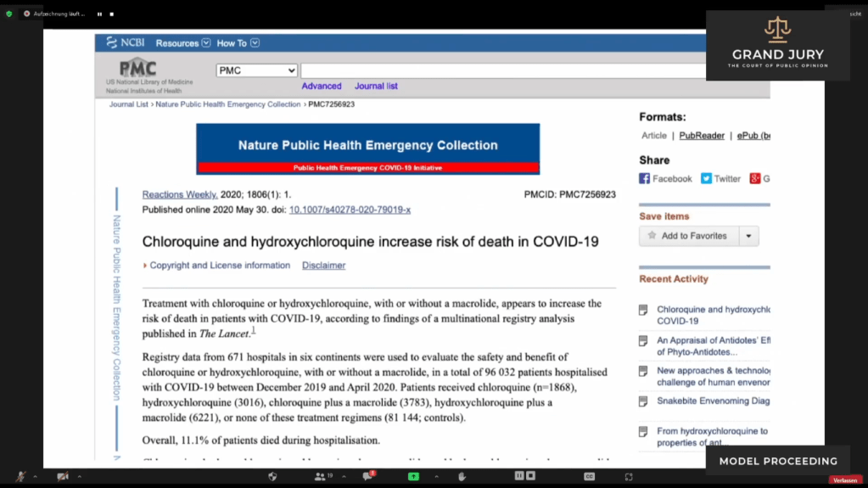Open the PMC database selector
This screenshot has width=868, height=488.
click(x=256, y=70)
